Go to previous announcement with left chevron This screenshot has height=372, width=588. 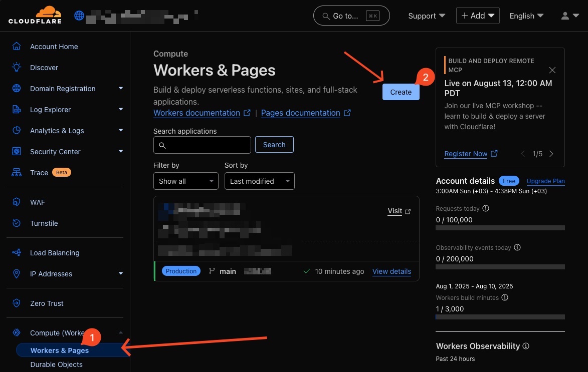[x=523, y=154]
